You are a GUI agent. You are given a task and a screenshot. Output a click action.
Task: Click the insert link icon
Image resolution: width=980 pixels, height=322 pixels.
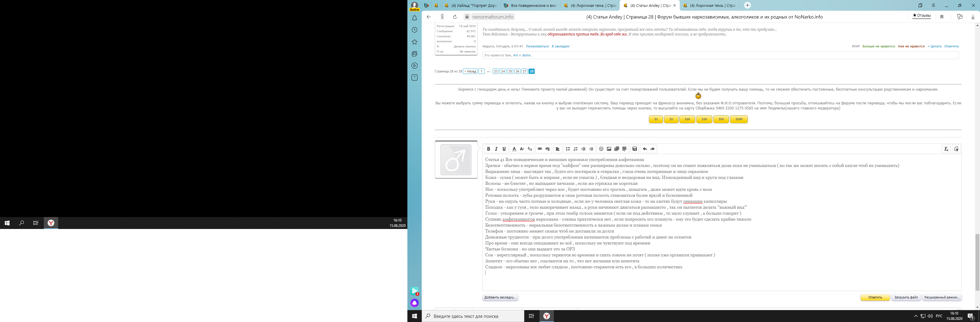[x=540, y=149]
